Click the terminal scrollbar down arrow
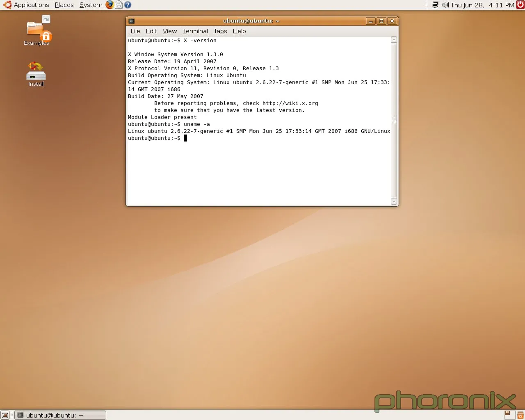This screenshot has width=525, height=420. 394,202
